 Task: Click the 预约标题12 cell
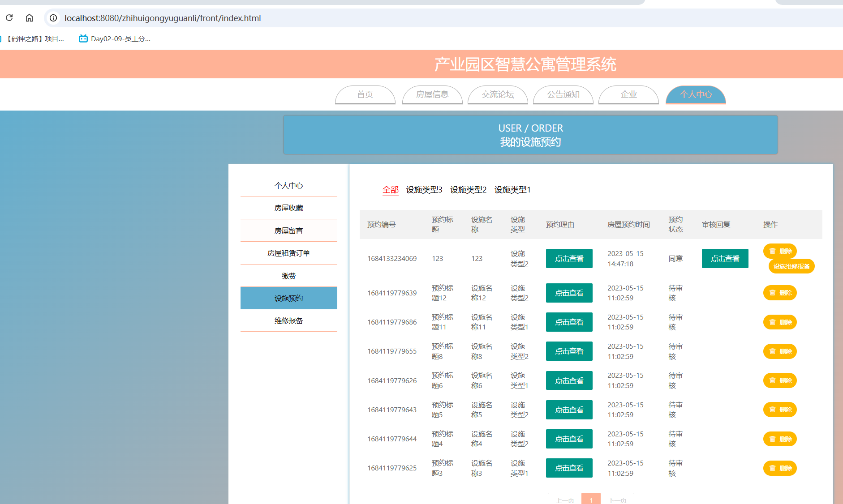(443, 293)
